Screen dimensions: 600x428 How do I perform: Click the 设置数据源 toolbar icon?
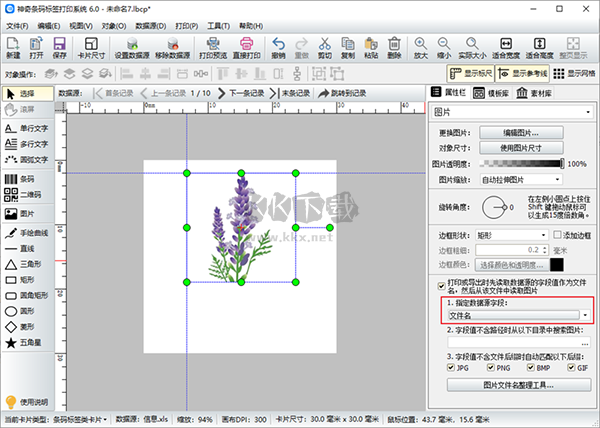pyautogui.click(x=131, y=46)
